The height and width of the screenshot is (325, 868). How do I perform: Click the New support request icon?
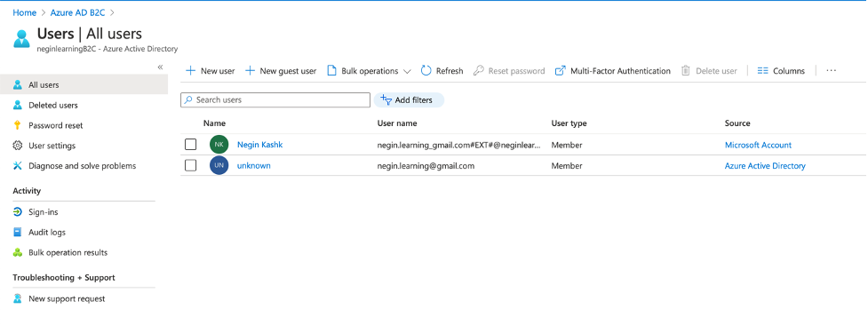click(x=18, y=299)
